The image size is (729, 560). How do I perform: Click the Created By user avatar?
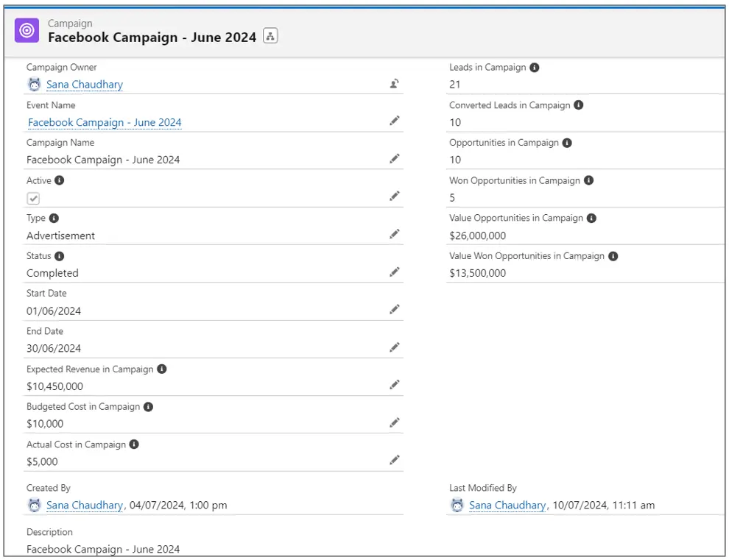click(35, 505)
